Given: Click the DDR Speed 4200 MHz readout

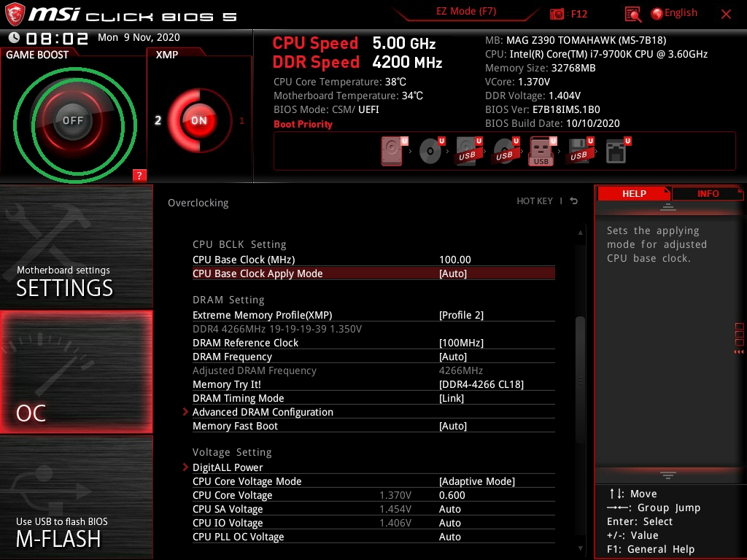Looking at the screenshot, I should click(x=357, y=62).
